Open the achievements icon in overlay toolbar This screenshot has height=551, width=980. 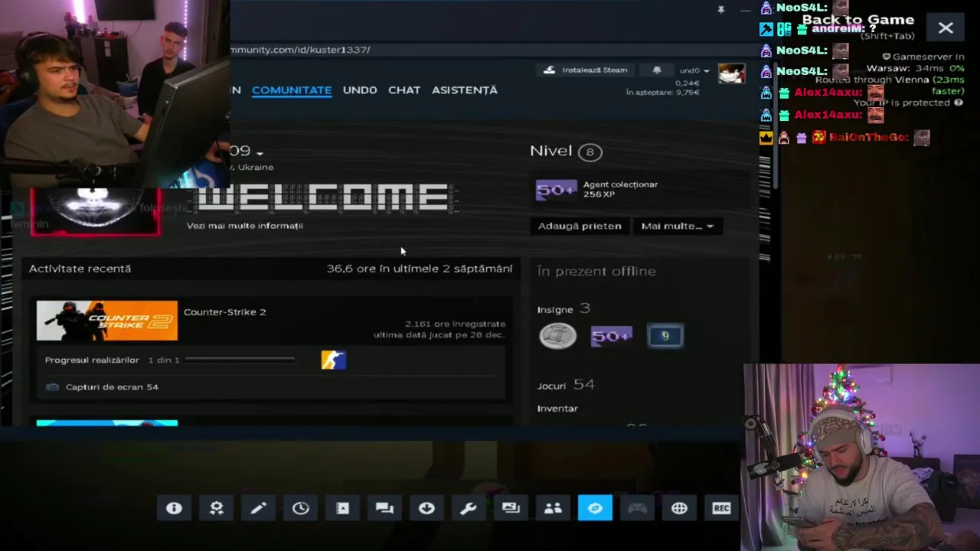coord(217,508)
